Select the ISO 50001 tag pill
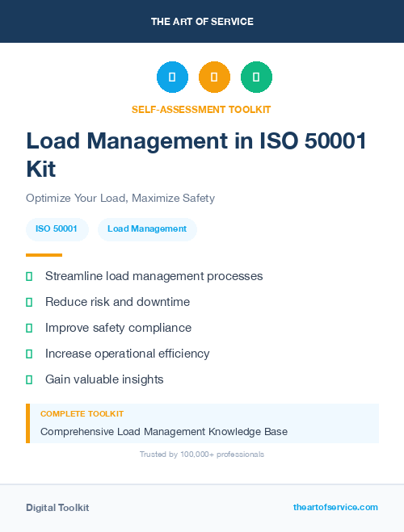 click(57, 229)
